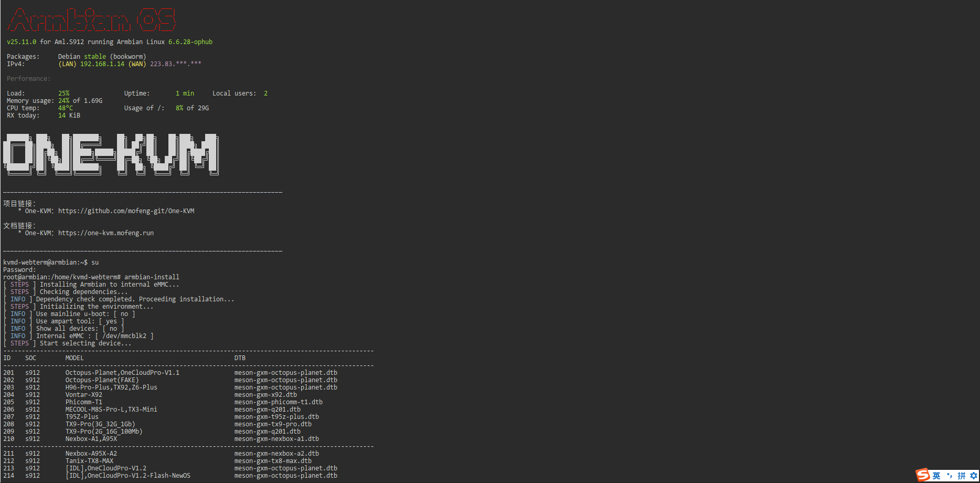Click row 210 Nexbox-A1,A95X

click(x=161, y=439)
